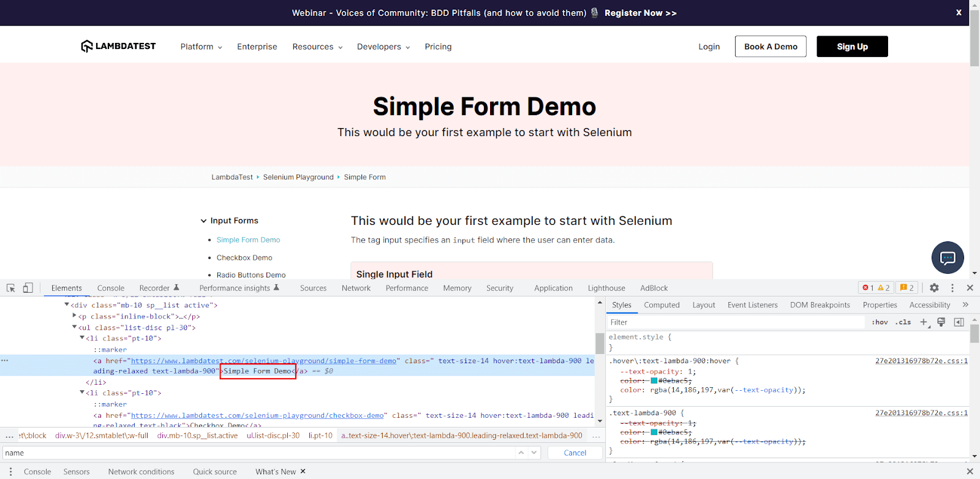Switch to the Network tab
This screenshot has width=980, height=479.
356,288
